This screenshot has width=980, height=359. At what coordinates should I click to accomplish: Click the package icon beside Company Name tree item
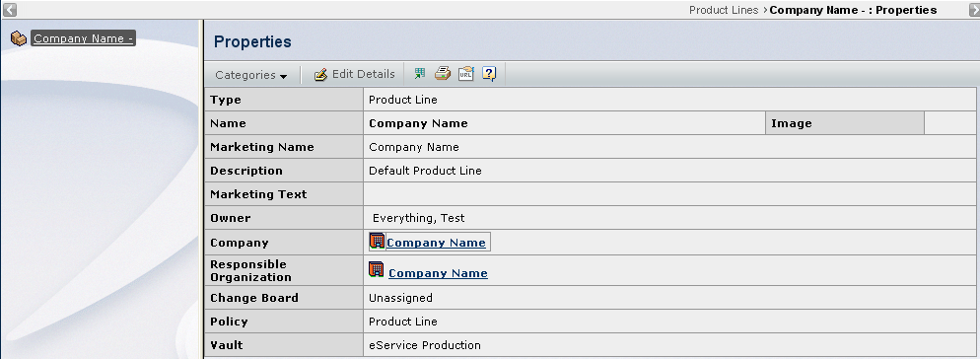click(x=19, y=38)
